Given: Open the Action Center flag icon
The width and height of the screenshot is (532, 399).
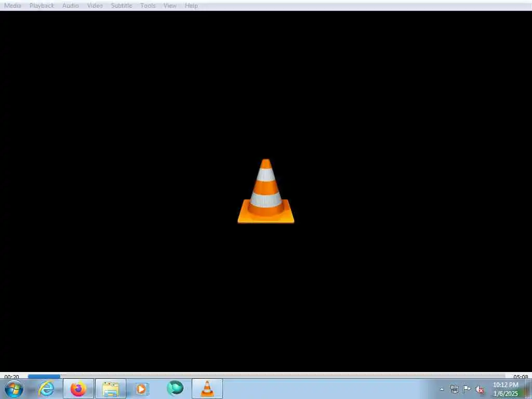Looking at the screenshot, I should [467, 389].
